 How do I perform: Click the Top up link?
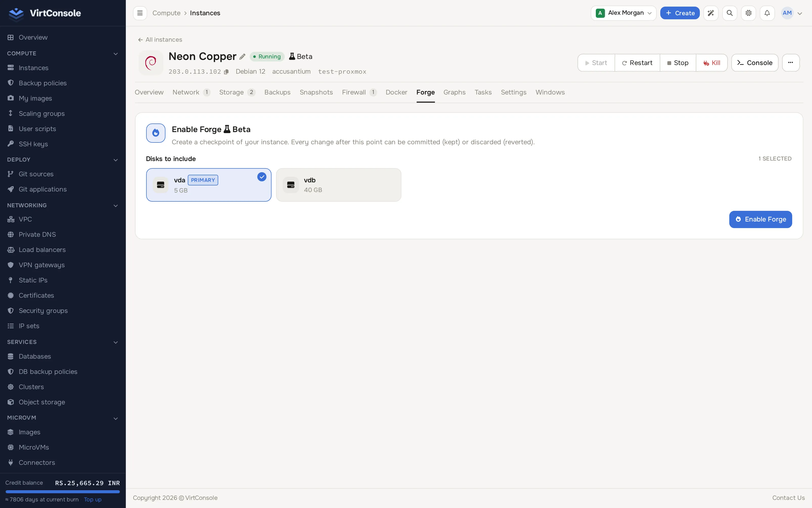click(93, 499)
